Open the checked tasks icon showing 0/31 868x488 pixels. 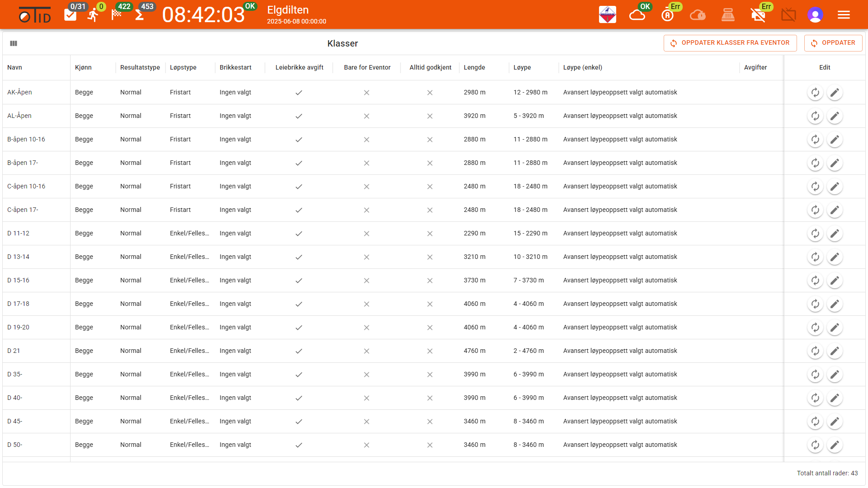click(x=70, y=15)
